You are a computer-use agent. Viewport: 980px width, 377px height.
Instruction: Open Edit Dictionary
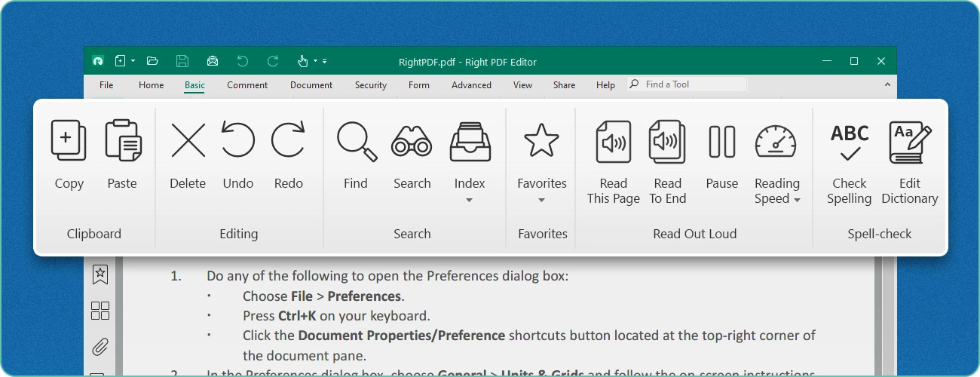coord(910,143)
